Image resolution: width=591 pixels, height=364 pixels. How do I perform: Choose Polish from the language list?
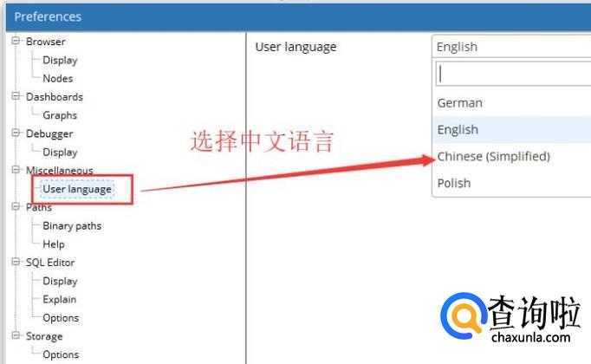pos(511,183)
